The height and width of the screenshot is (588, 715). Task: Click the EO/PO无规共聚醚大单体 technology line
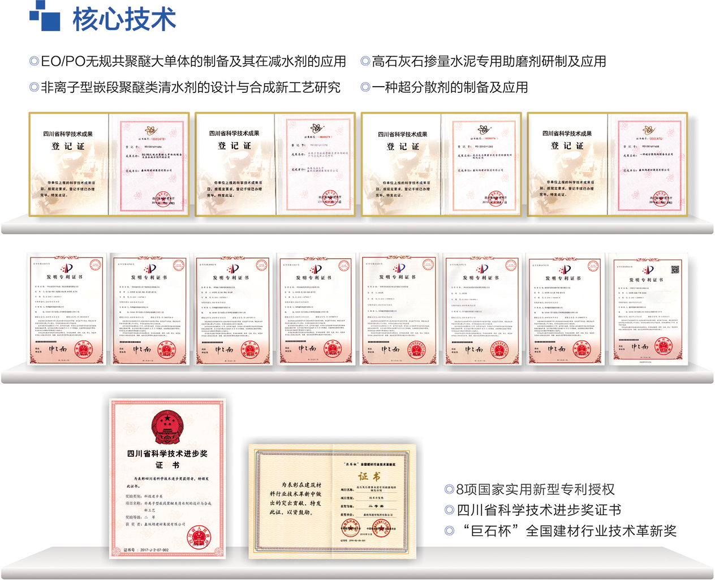coord(193,61)
